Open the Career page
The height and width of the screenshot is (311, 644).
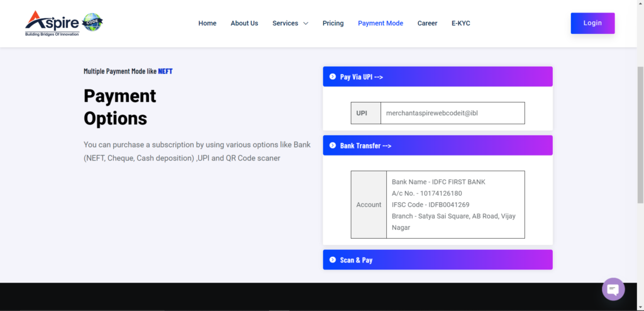428,23
